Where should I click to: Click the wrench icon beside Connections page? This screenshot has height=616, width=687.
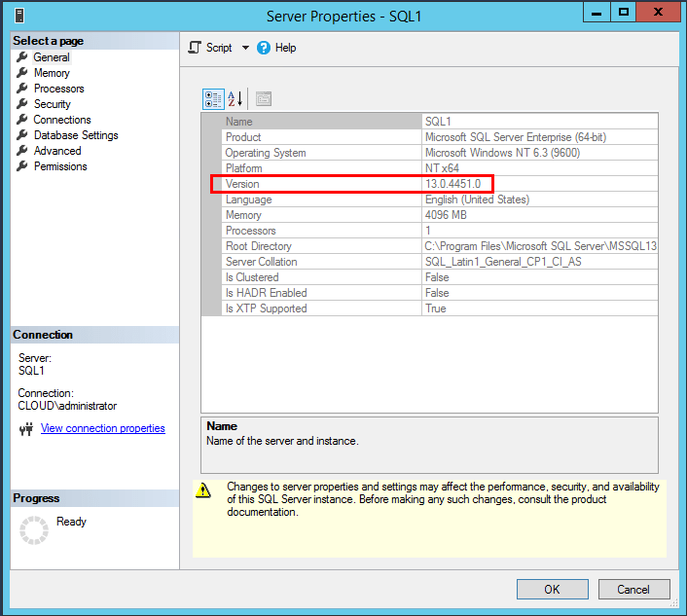click(x=22, y=119)
